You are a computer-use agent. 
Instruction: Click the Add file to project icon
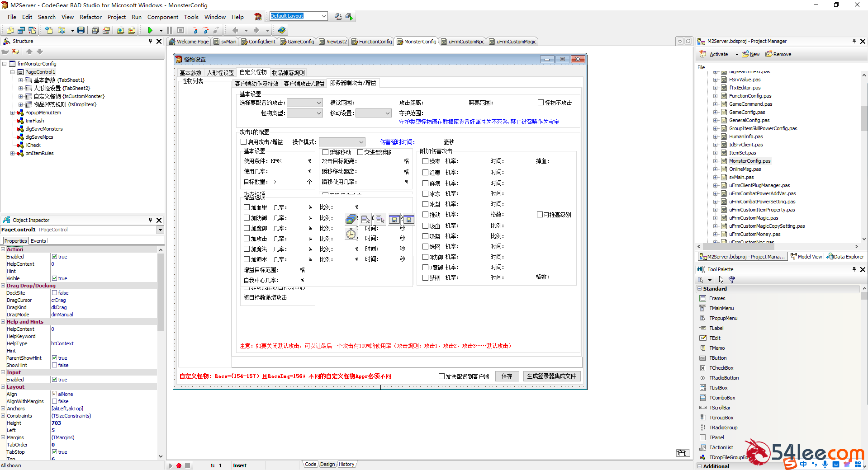121,30
